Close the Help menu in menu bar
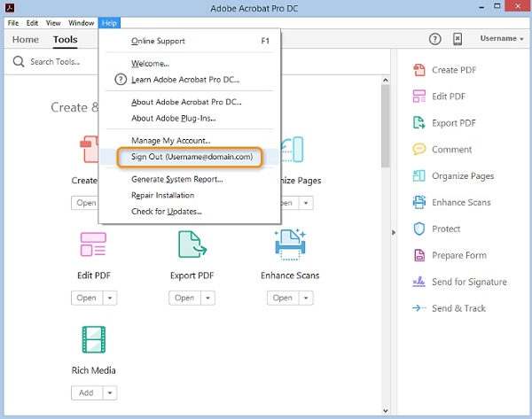Image resolution: width=532 pixels, height=419 pixels. (109, 23)
